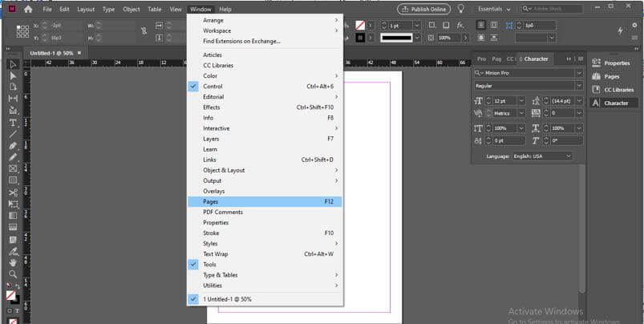Open the font style Regular dropdown
The image size is (644, 324).
[x=579, y=86]
